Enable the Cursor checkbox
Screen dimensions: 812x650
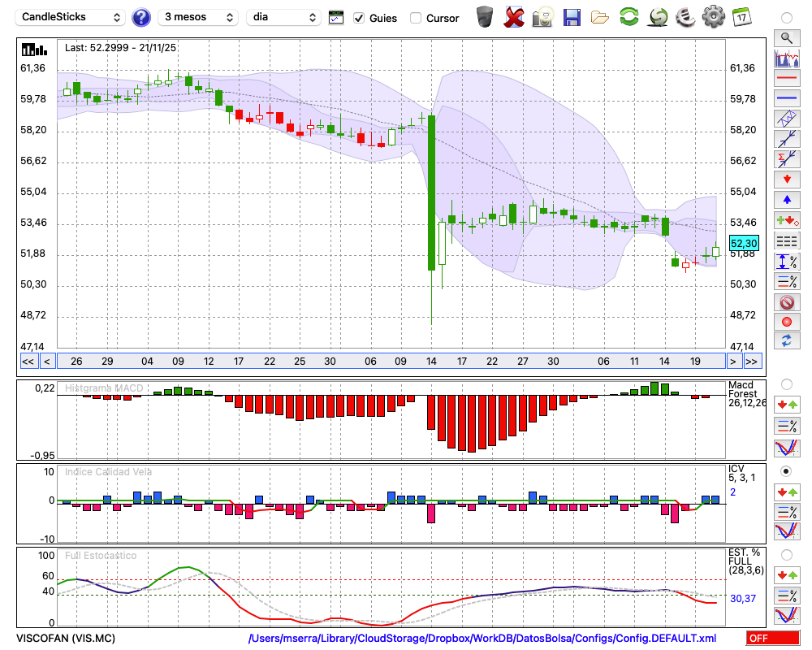[416, 18]
